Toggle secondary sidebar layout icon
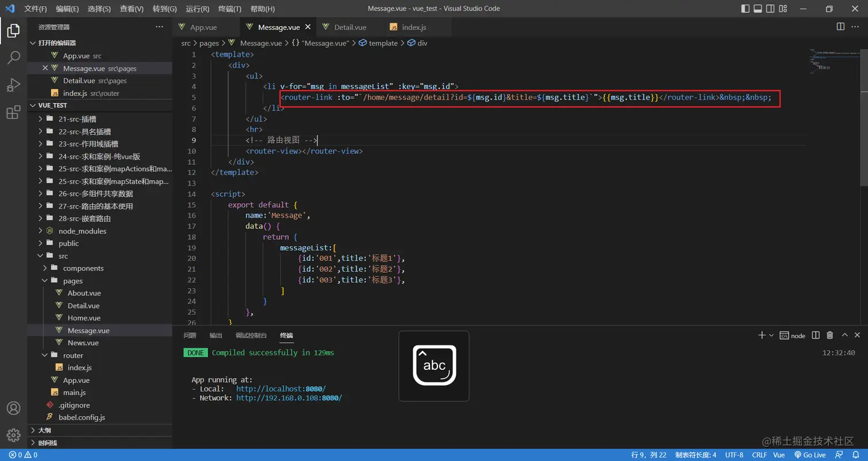This screenshot has width=868, height=461. pos(770,9)
